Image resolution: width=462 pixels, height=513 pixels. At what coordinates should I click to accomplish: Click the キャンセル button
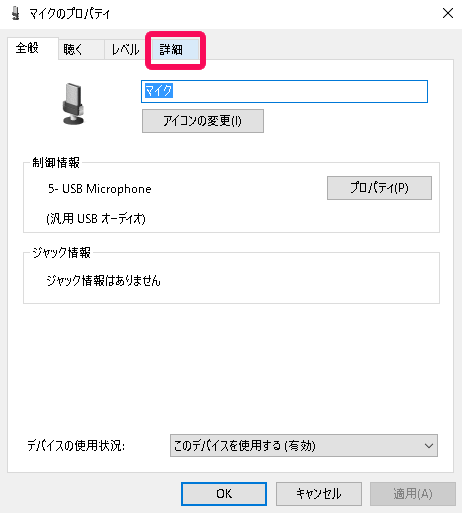point(319,494)
